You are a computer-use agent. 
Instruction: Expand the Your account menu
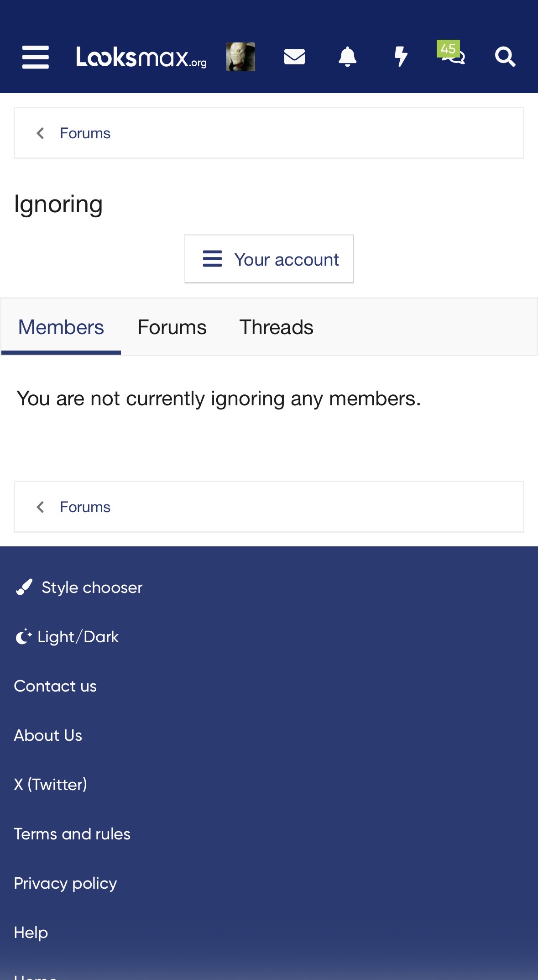click(269, 259)
